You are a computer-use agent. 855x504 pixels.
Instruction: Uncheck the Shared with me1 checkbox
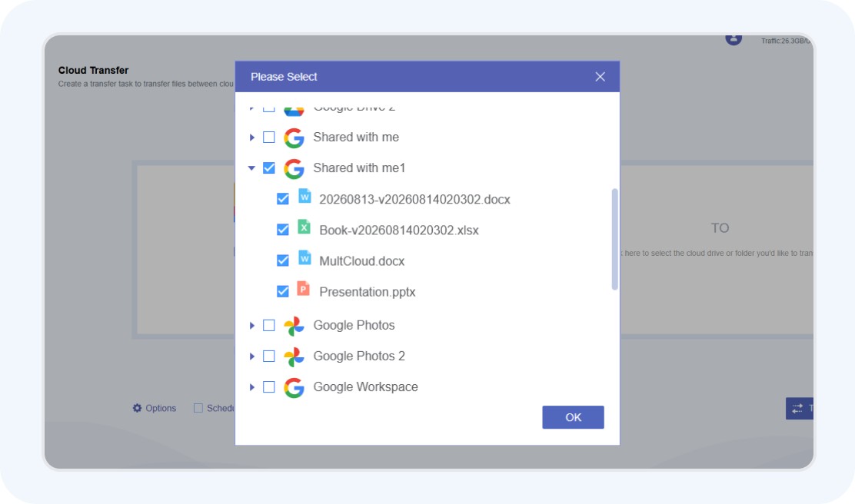coord(269,167)
